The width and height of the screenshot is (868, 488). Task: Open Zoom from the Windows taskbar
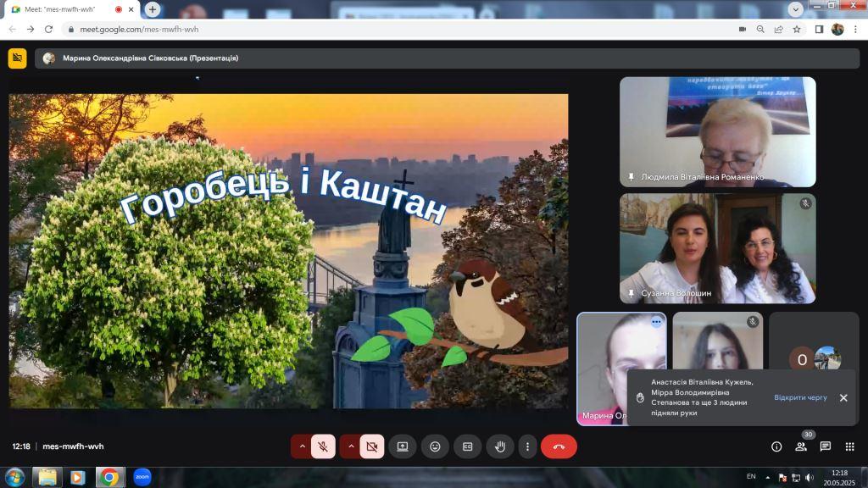pos(142,477)
